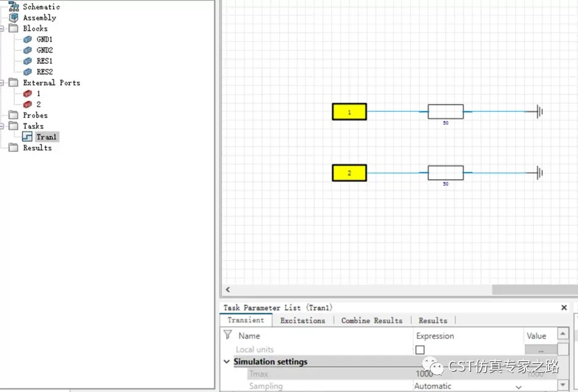Open the Assembly item

14,17
